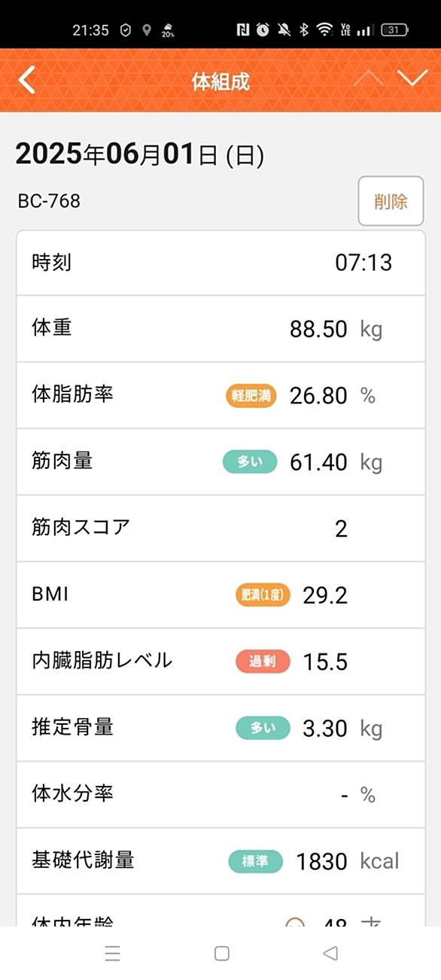Tap the 削除 delete button
The height and width of the screenshot is (980, 441).
(391, 201)
